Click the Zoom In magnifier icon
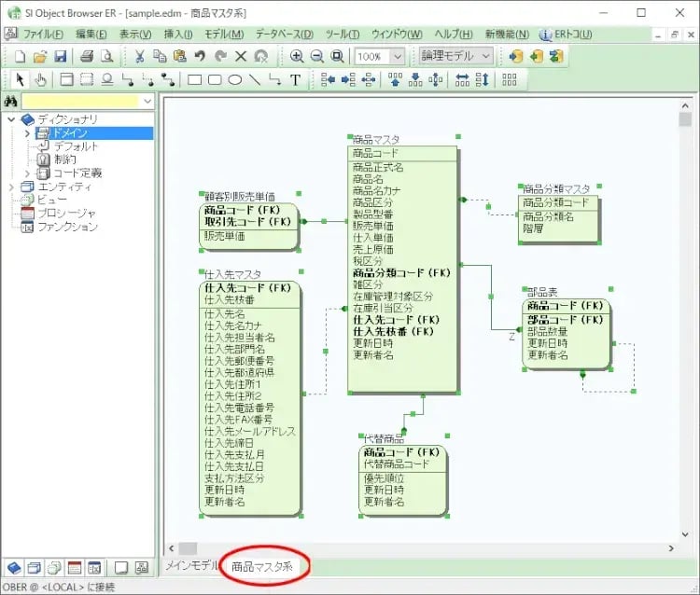The width and height of the screenshot is (700, 595). (297, 56)
